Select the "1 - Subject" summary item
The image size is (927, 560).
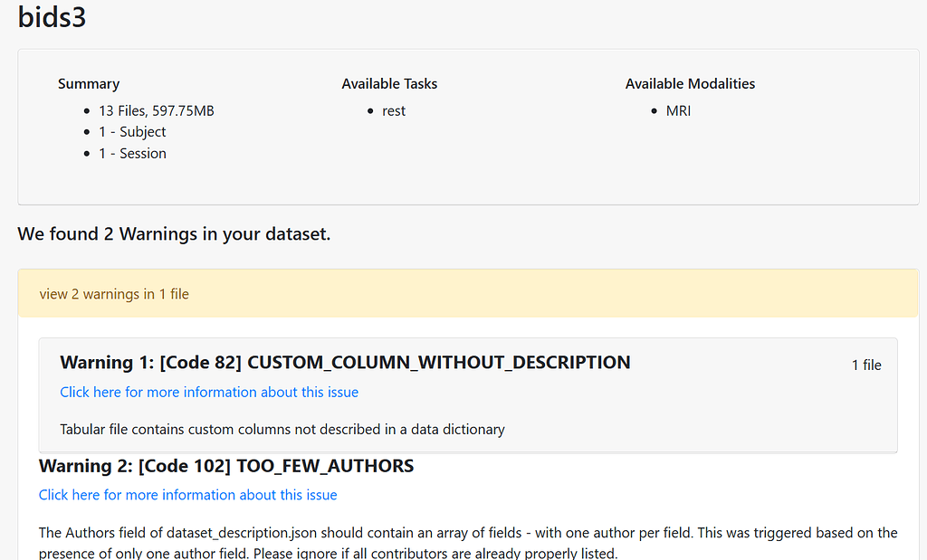point(133,131)
